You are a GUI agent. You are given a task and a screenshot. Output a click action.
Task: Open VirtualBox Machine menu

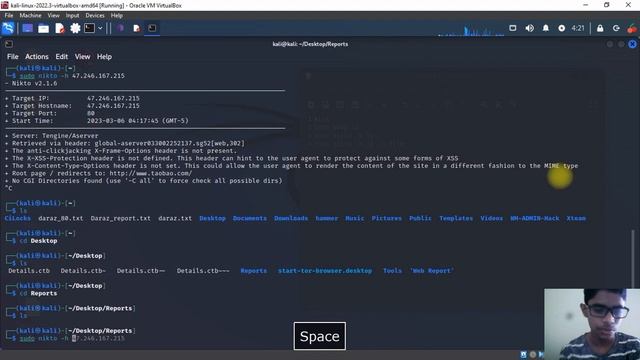coord(30,16)
